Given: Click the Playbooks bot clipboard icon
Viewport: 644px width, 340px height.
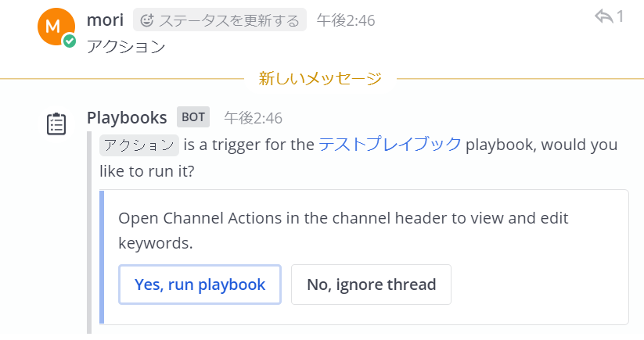Looking at the screenshot, I should point(56,123).
